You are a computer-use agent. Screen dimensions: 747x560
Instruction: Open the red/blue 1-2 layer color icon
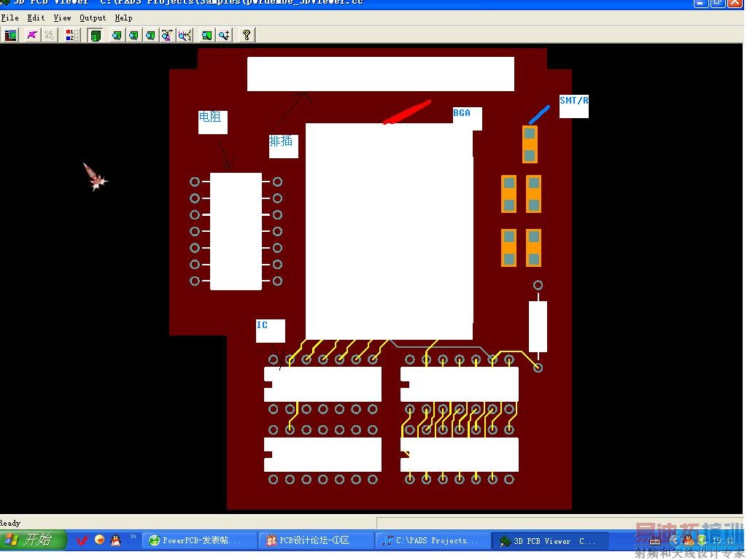(x=72, y=35)
